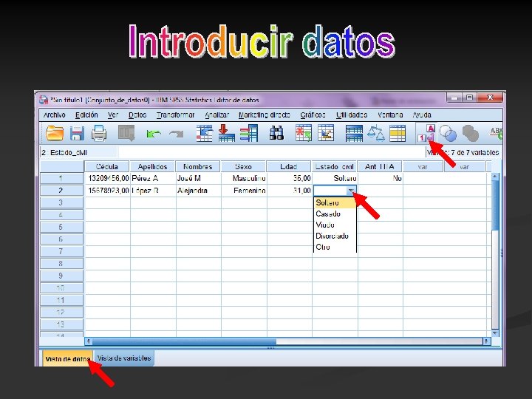The height and width of the screenshot is (399, 532).
Task: Open the Archivo menu
Action: [54, 115]
